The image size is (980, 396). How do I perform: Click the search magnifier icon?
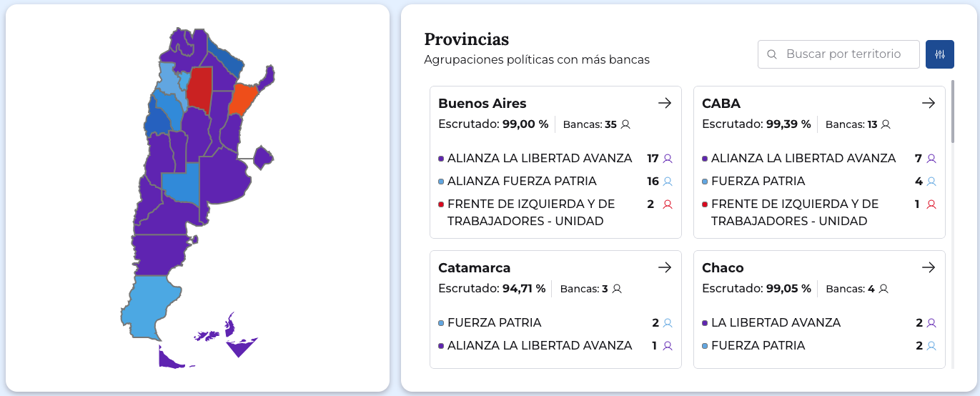click(771, 54)
